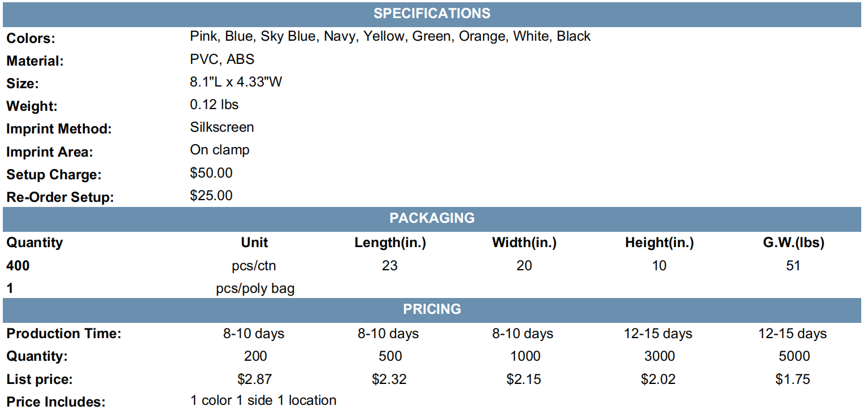Click the pcs/poly bag unit cell
The width and height of the screenshot is (868, 419).
coord(255,289)
